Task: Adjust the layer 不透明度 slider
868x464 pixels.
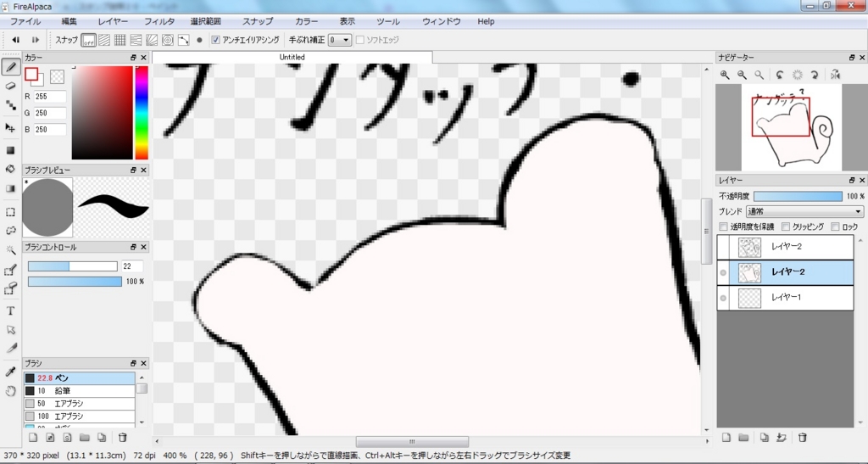Action: coord(798,196)
